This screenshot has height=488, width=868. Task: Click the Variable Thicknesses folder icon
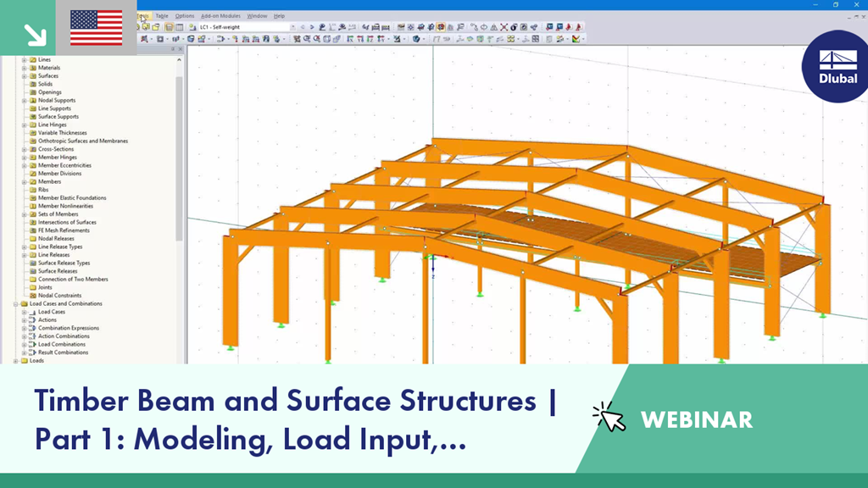[33, 133]
